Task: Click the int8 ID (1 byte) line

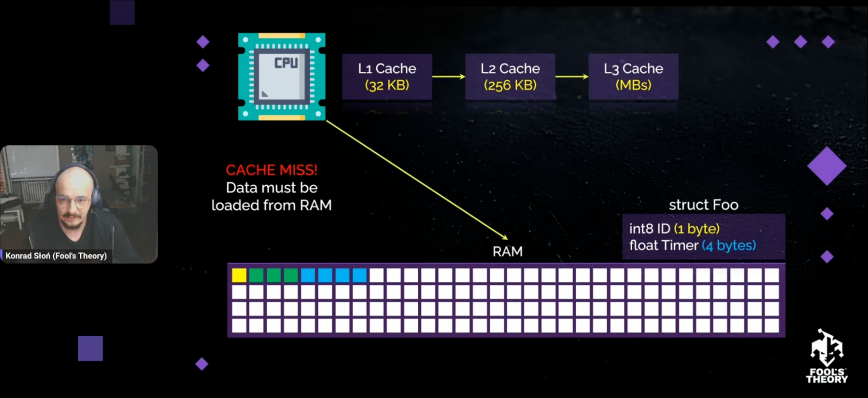Action: pos(674,229)
